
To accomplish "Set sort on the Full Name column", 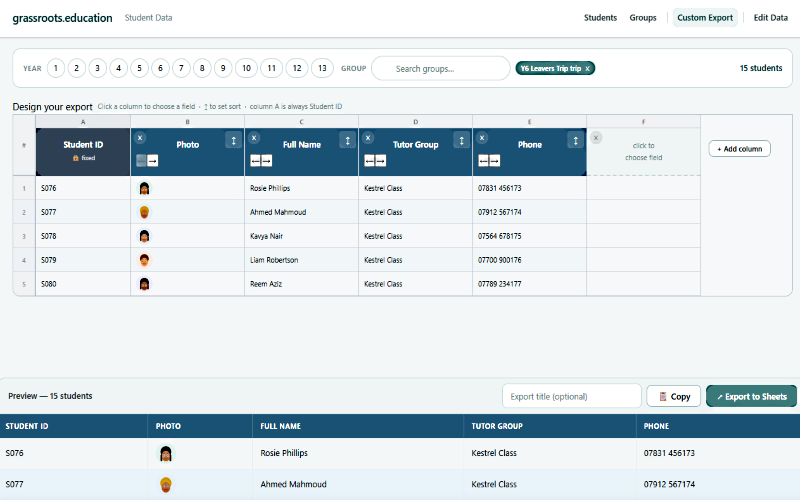I will (x=347, y=140).
